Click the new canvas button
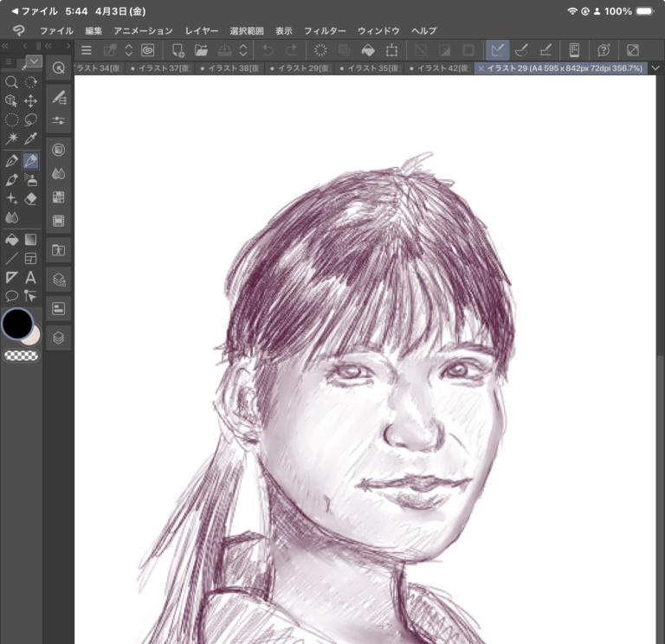 (x=178, y=50)
